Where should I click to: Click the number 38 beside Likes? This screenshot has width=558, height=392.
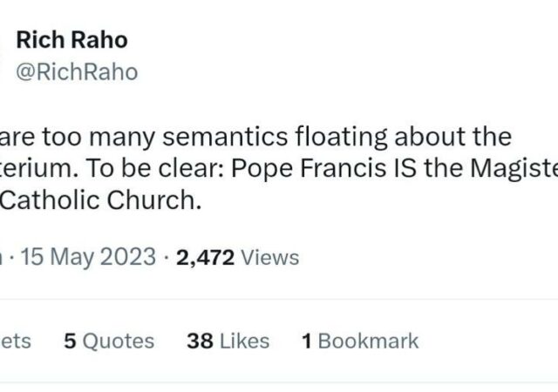tap(200, 341)
